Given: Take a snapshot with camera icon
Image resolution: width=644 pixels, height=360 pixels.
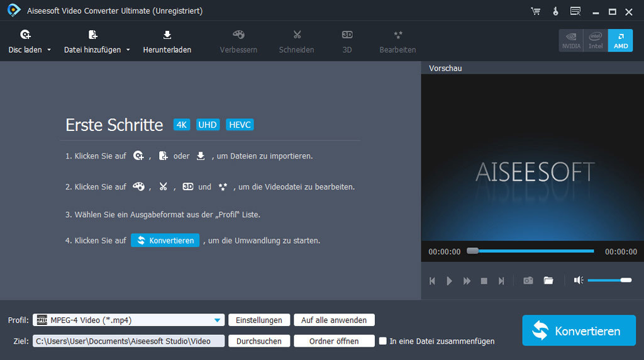Looking at the screenshot, I should pyautogui.click(x=528, y=280).
